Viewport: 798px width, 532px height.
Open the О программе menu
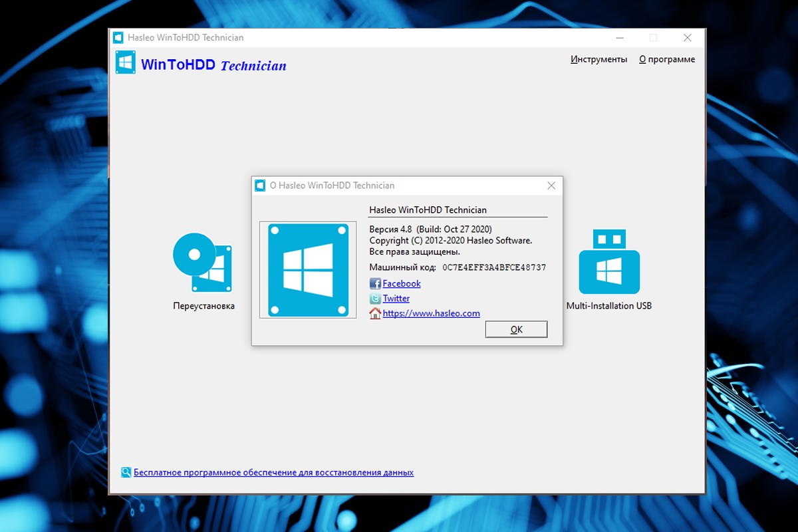tap(667, 59)
